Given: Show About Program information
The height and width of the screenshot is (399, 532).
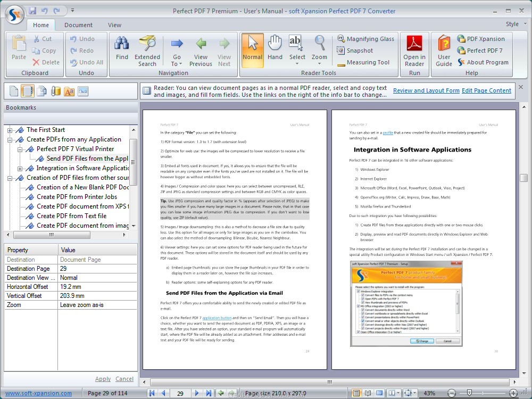Looking at the screenshot, I should pyautogui.click(x=483, y=62).
